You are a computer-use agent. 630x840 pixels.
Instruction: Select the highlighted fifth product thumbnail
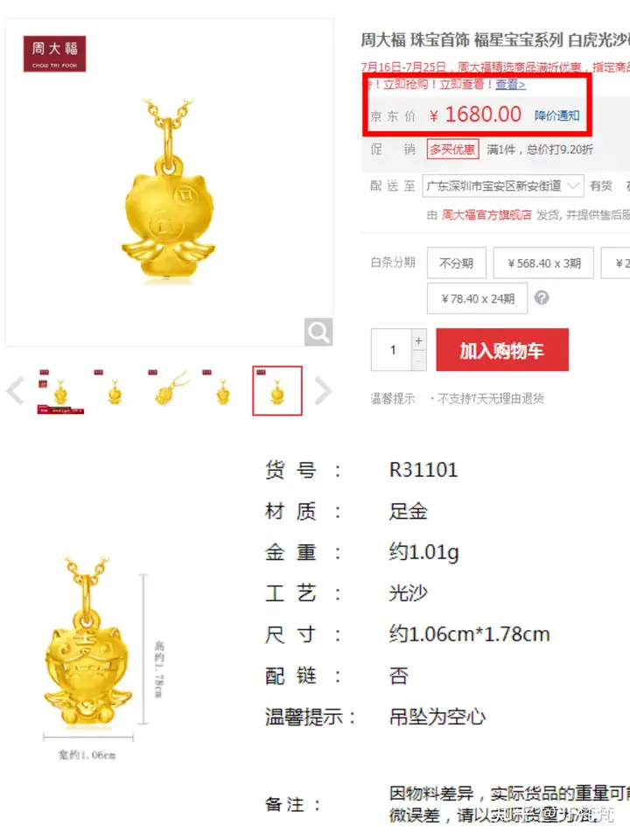[x=277, y=391]
